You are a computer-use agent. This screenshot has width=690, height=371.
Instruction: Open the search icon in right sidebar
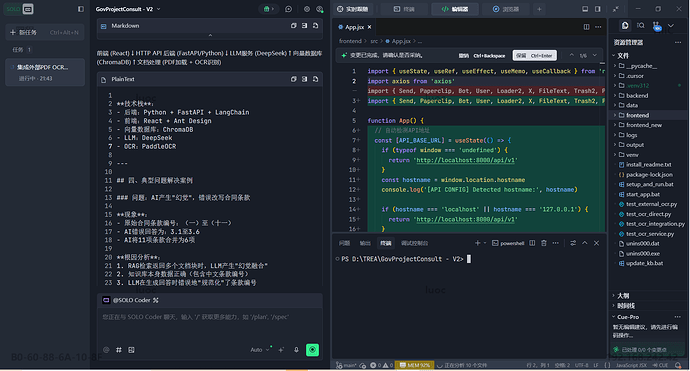coord(641,26)
